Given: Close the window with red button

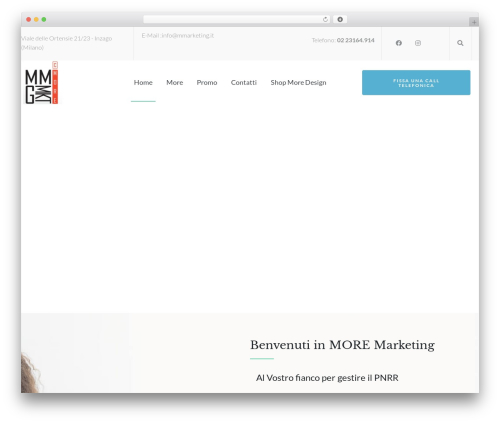Looking at the screenshot, I should 29,20.
